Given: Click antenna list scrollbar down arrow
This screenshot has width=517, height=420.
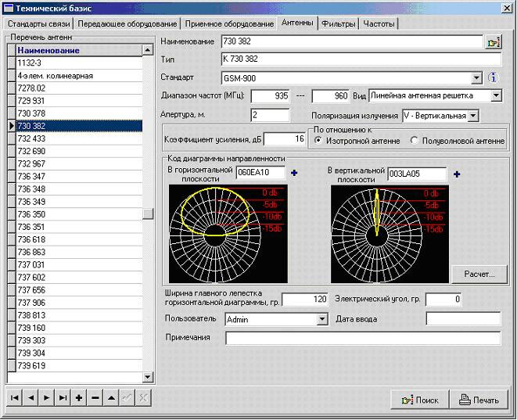Looking at the screenshot, I should click(x=148, y=376).
